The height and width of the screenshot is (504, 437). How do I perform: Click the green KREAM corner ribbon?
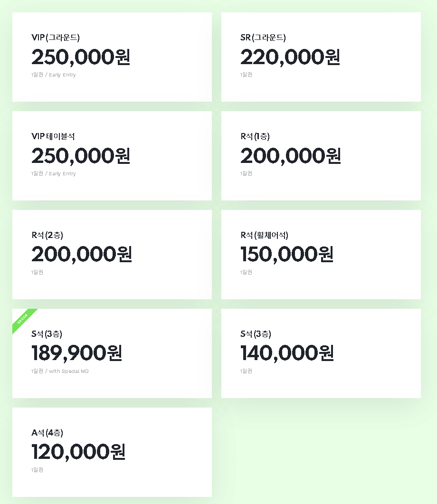[x=24, y=321]
